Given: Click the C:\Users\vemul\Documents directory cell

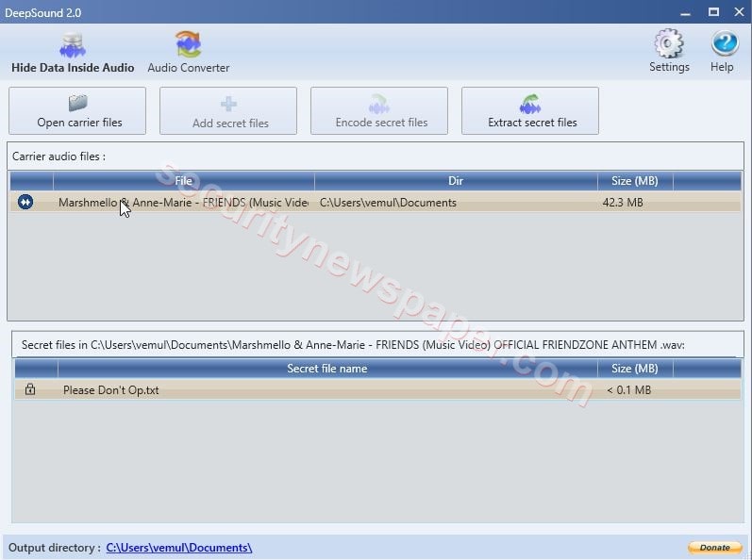Looking at the screenshot, I should pyautogui.click(x=388, y=203).
